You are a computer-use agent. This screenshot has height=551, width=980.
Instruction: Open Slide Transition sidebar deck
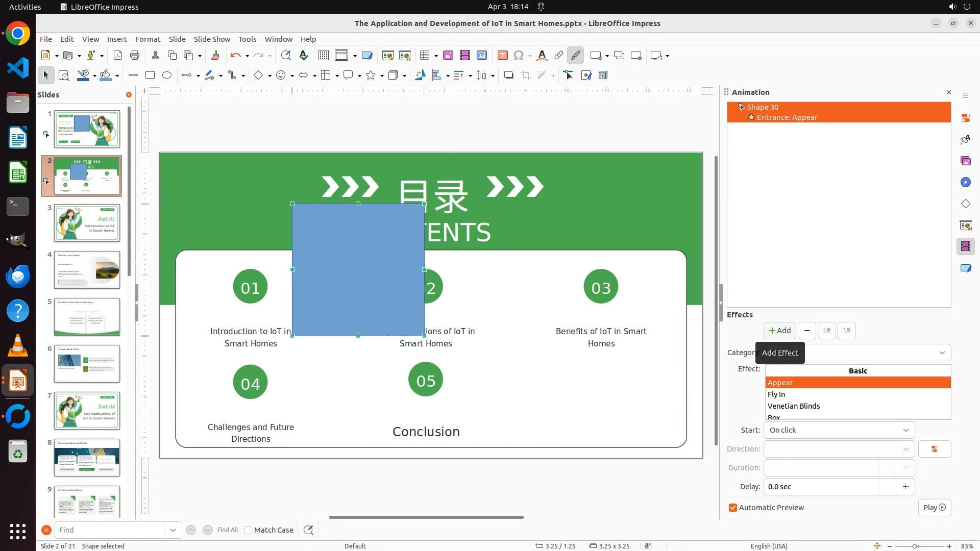(x=965, y=225)
